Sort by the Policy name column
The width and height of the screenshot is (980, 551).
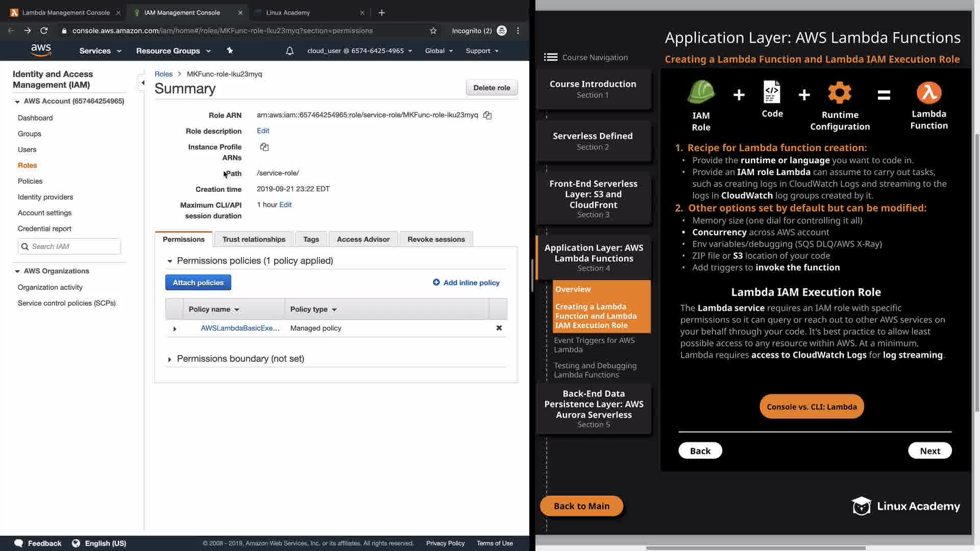(x=214, y=309)
